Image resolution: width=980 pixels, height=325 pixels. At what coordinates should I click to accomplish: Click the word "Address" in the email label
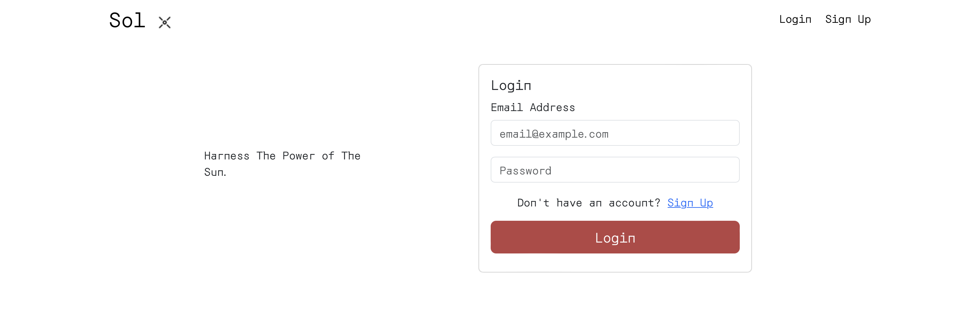coord(552,107)
